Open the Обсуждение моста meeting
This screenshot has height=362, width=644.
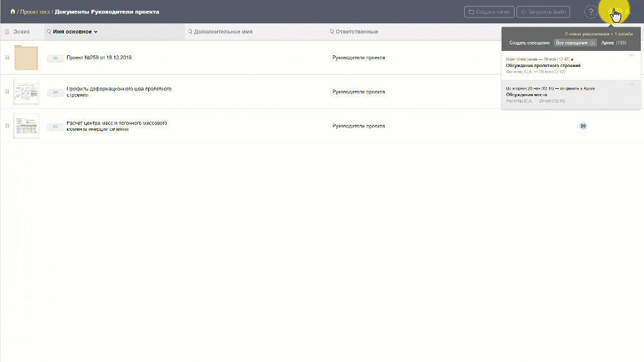coord(526,95)
